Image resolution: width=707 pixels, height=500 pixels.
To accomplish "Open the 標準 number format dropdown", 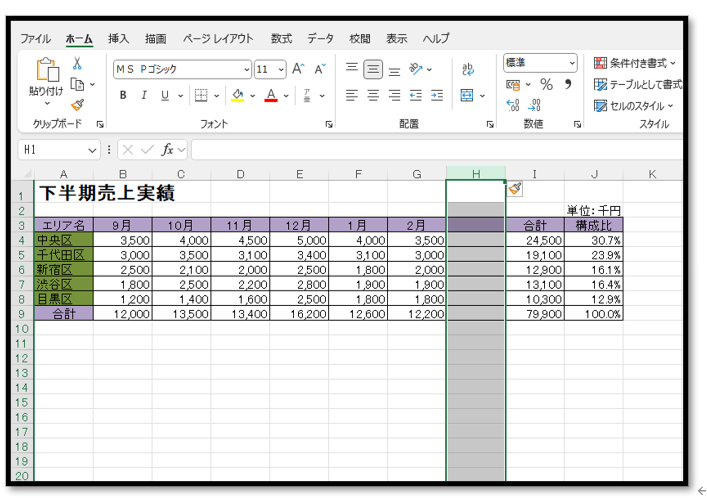I will click(572, 63).
